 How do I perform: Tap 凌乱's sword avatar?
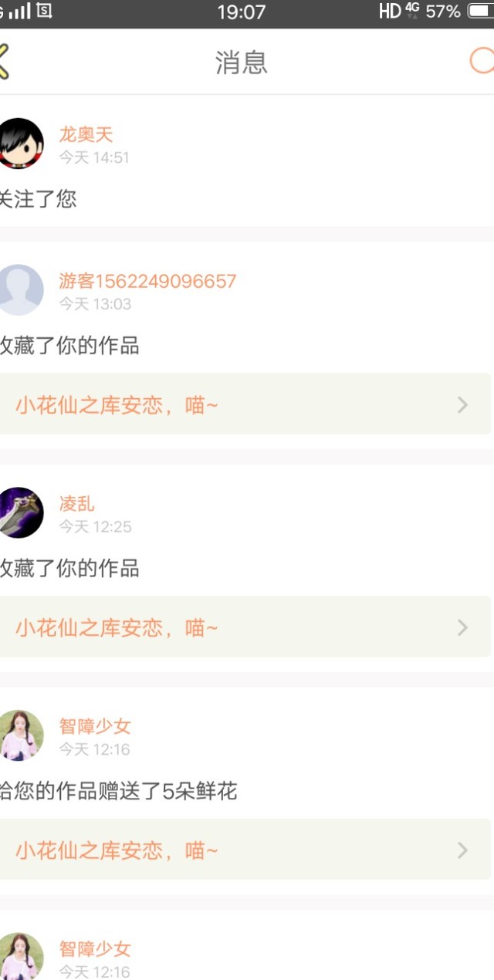[x=19, y=512]
